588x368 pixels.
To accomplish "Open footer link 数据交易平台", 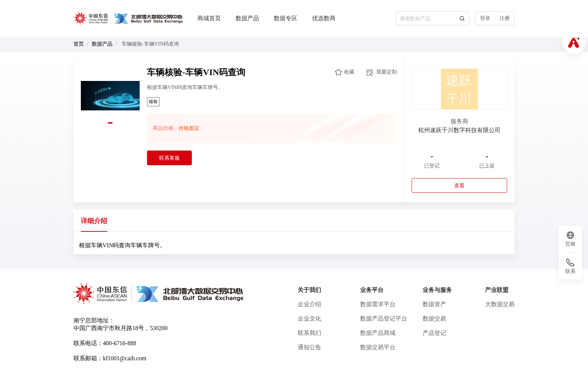I will point(378,347).
